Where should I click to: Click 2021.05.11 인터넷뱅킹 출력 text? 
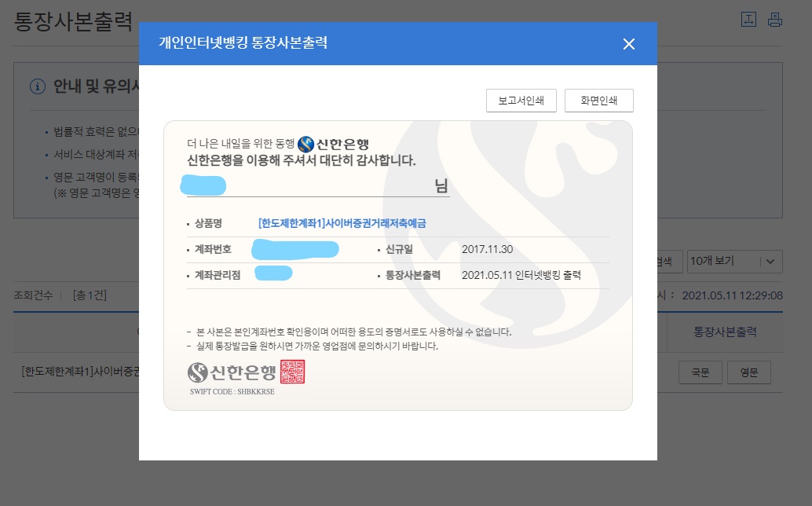coord(521,275)
